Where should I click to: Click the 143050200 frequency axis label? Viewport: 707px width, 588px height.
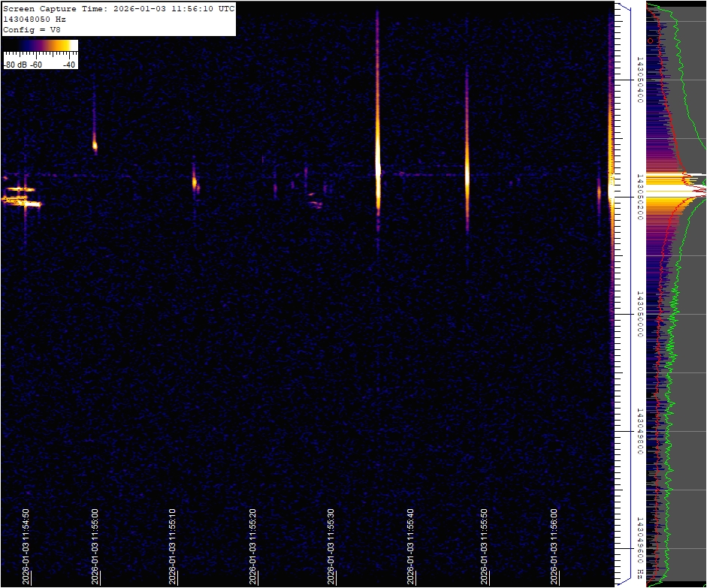[x=639, y=197]
